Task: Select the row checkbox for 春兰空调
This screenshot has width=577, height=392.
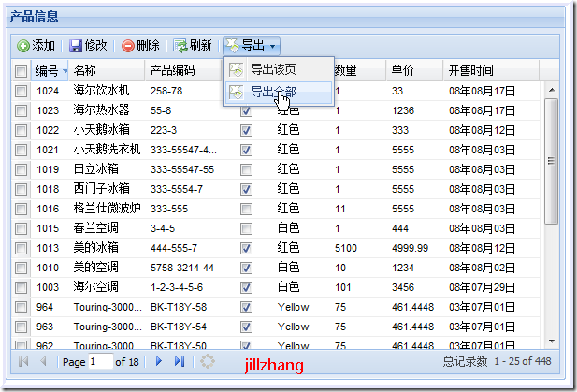Action: [22, 228]
